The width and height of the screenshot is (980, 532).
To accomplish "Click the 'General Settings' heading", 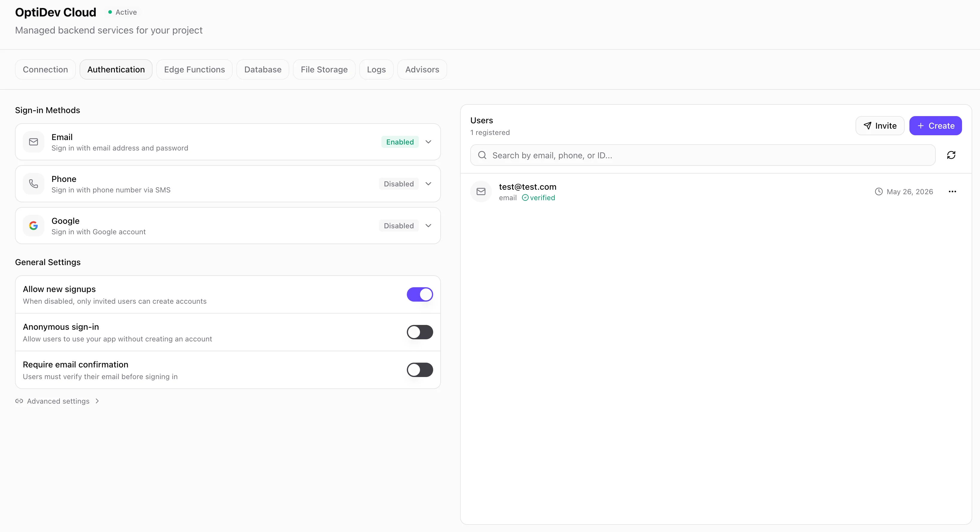I will (48, 262).
